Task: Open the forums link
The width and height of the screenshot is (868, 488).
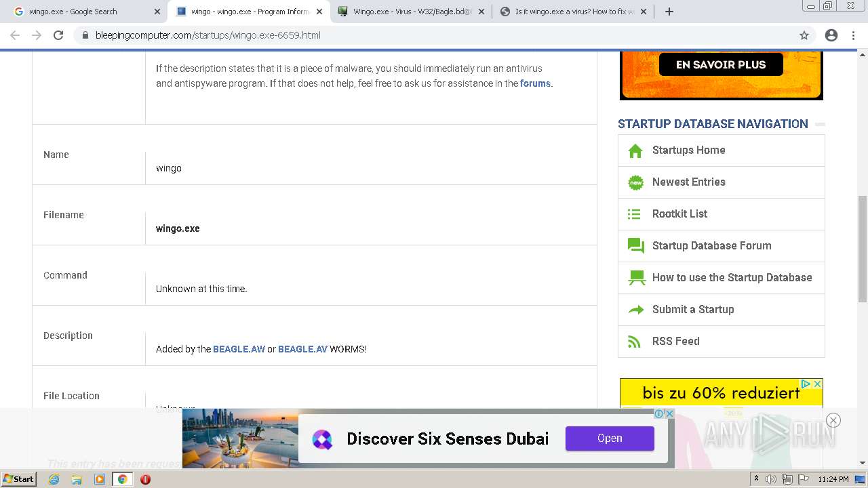Action: 535,84
